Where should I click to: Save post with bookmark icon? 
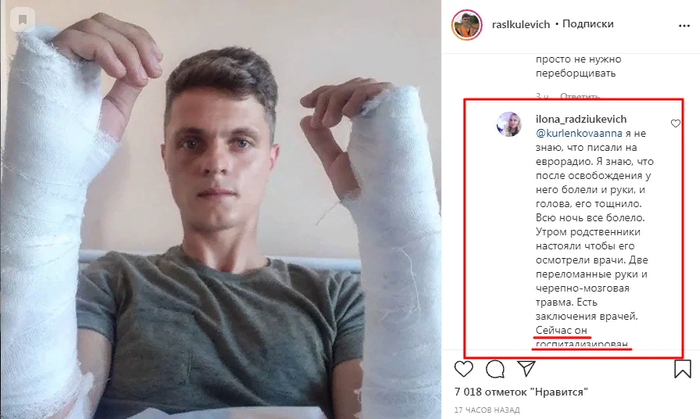(x=683, y=369)
